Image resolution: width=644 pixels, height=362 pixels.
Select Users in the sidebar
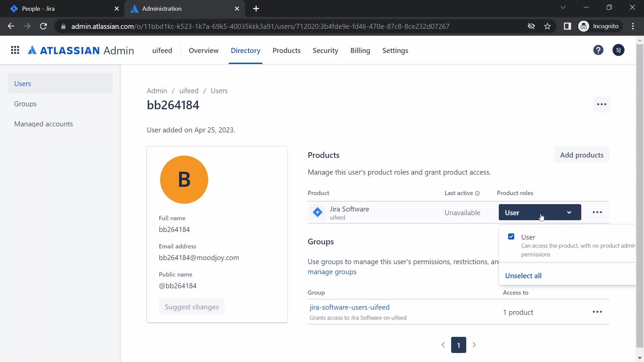pos(60,83)
